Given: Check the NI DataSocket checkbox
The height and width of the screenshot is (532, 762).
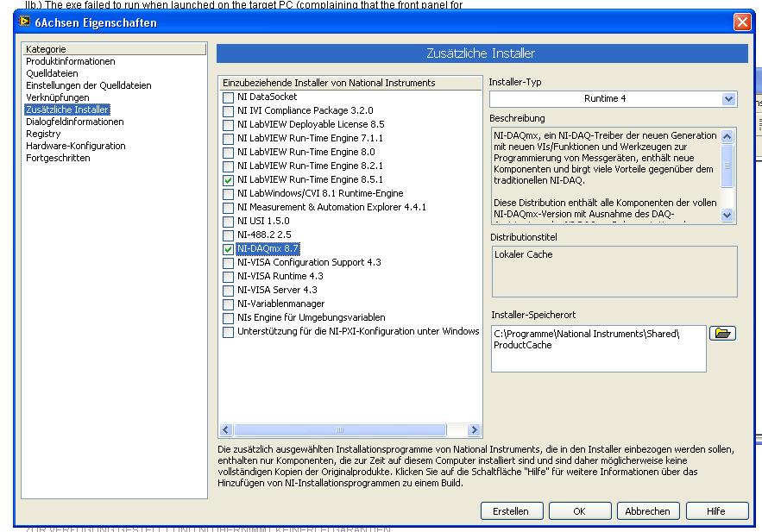Looking at the screenshot, I should (228, 97).
